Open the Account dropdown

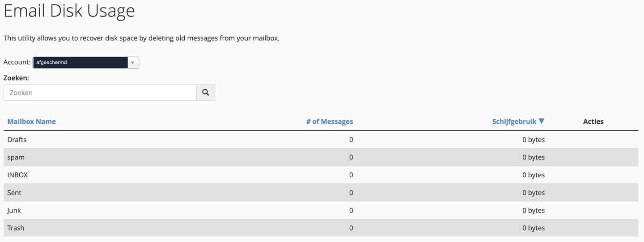86,63
